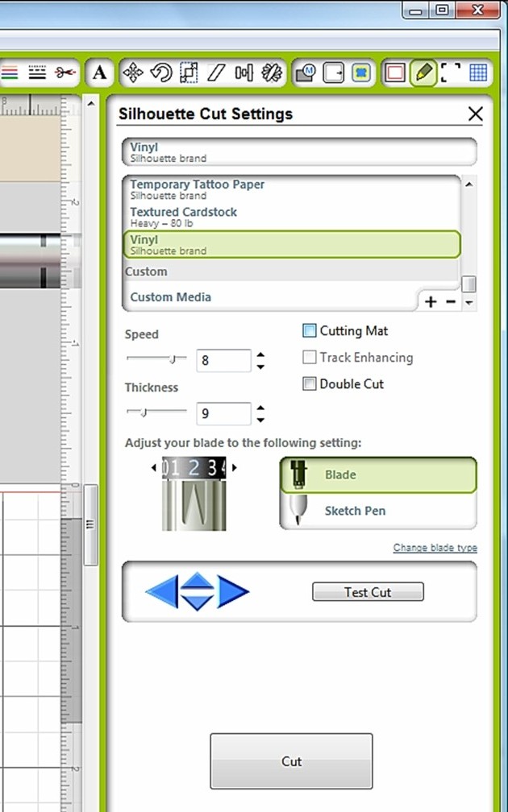Click the media list scrollbar thumb

469,284
